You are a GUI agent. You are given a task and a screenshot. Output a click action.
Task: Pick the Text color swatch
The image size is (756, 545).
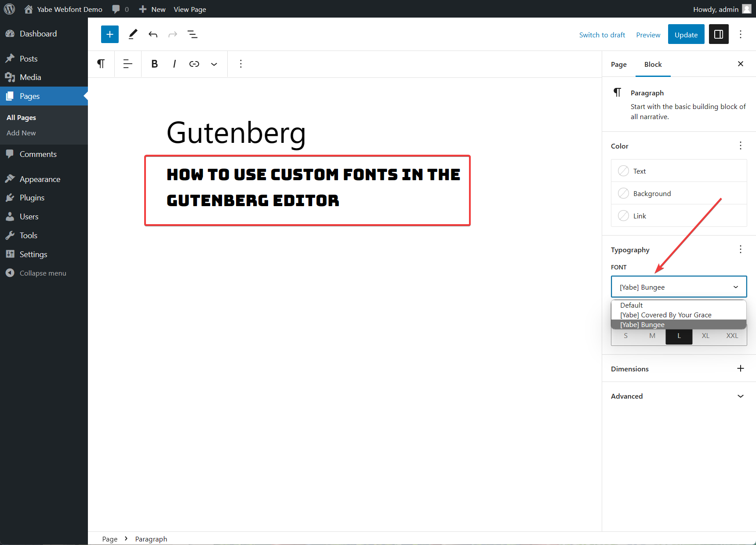[623, 171]
